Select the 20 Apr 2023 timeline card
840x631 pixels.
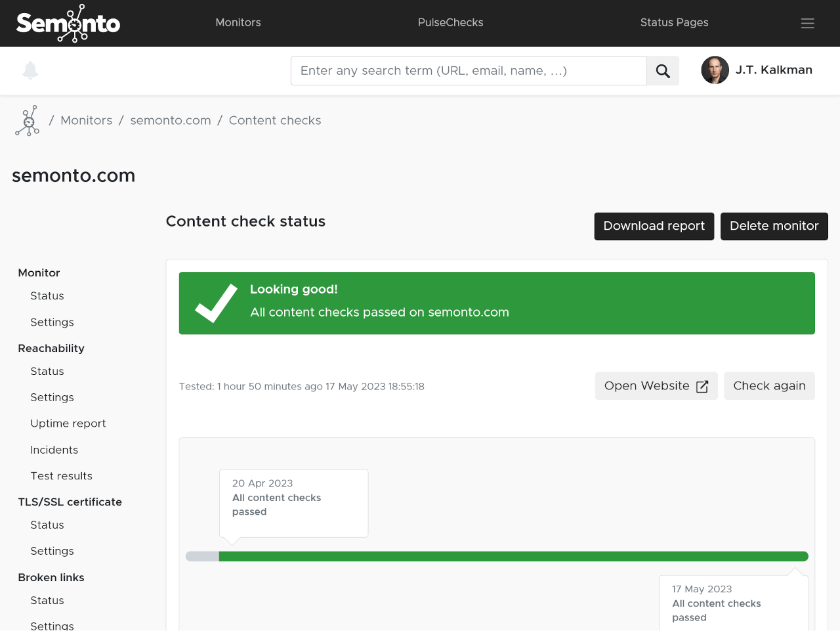pyautogui.click(x=293, y=504)
